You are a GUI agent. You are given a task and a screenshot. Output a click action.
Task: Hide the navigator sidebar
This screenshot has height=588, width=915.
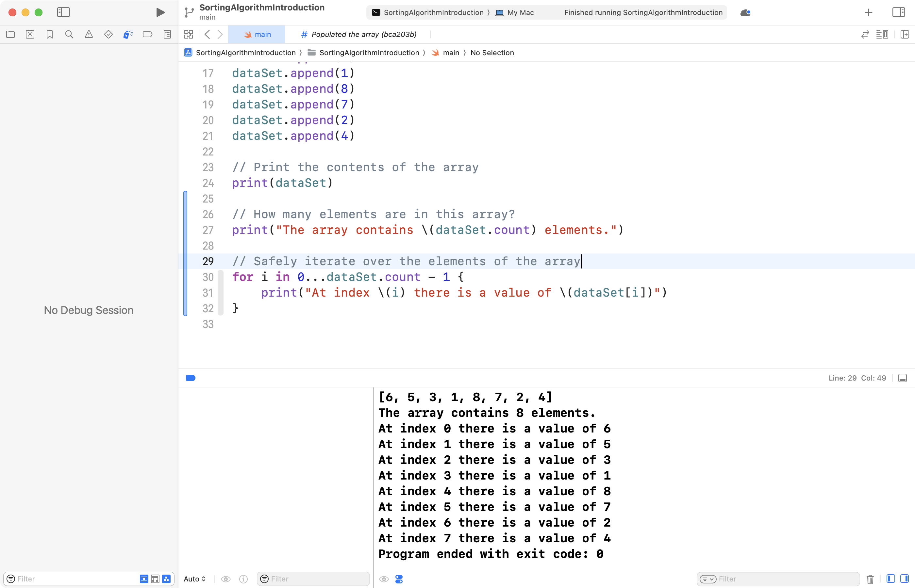coord(63,12)
